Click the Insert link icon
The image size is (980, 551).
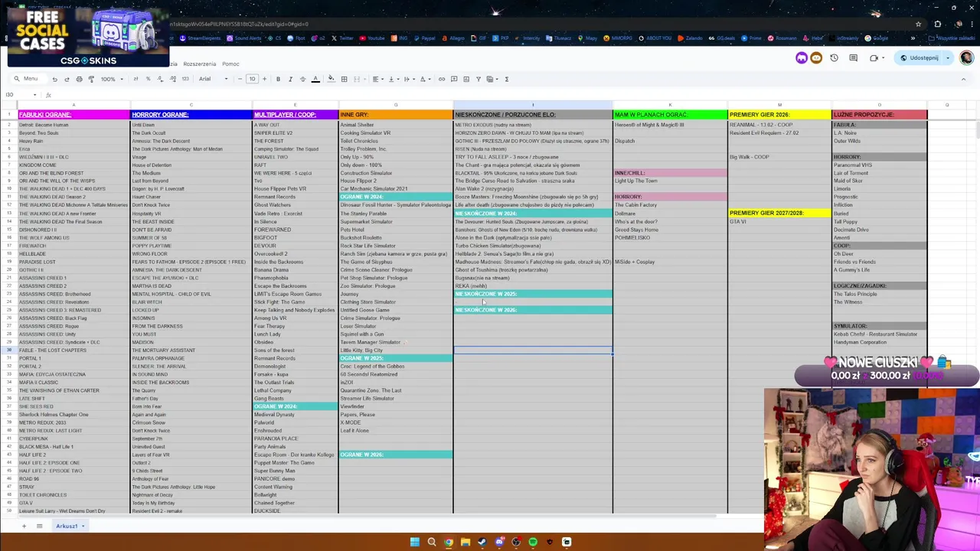coord(442,79)
